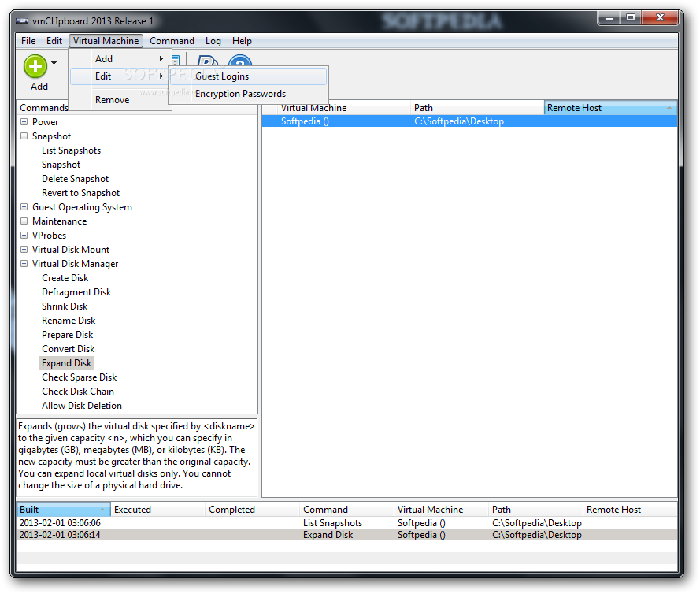This screenshot has height=594, width=700.
Task: Click Virtual Disk Mount tree label
Action: click(71, 250)
